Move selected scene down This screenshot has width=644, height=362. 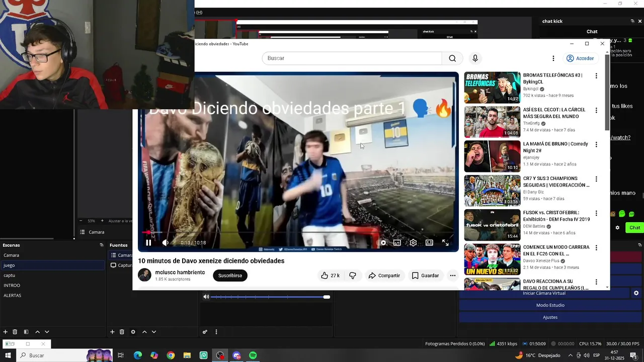click(x=47, y=332)
